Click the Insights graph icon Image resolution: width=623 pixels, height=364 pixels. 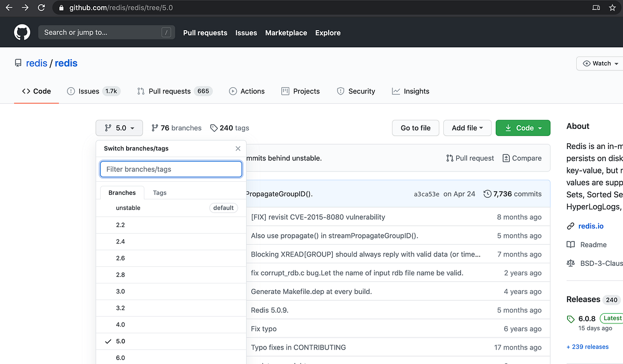[395, 91]
